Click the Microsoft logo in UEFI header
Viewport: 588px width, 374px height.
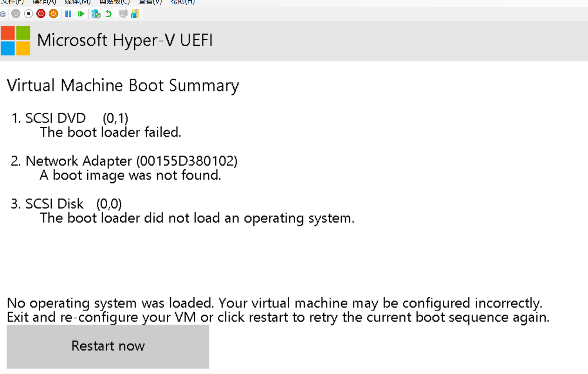16,41
